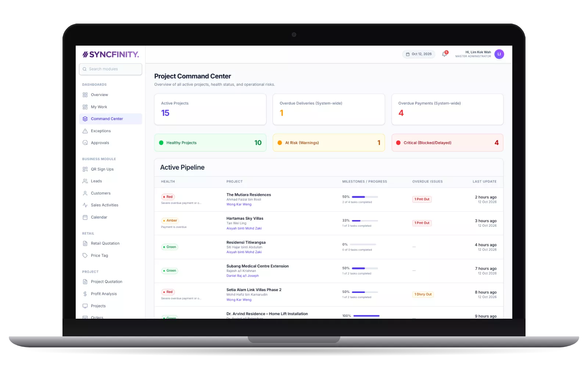Click the Oct 12, 2026 date button
The image size is (588, 368).
[419, 54]
